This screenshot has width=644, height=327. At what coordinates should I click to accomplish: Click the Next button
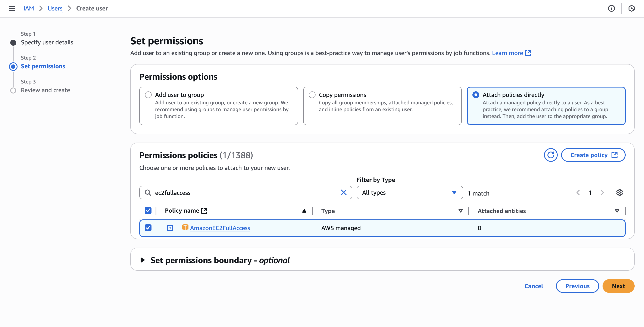(618, 286)
